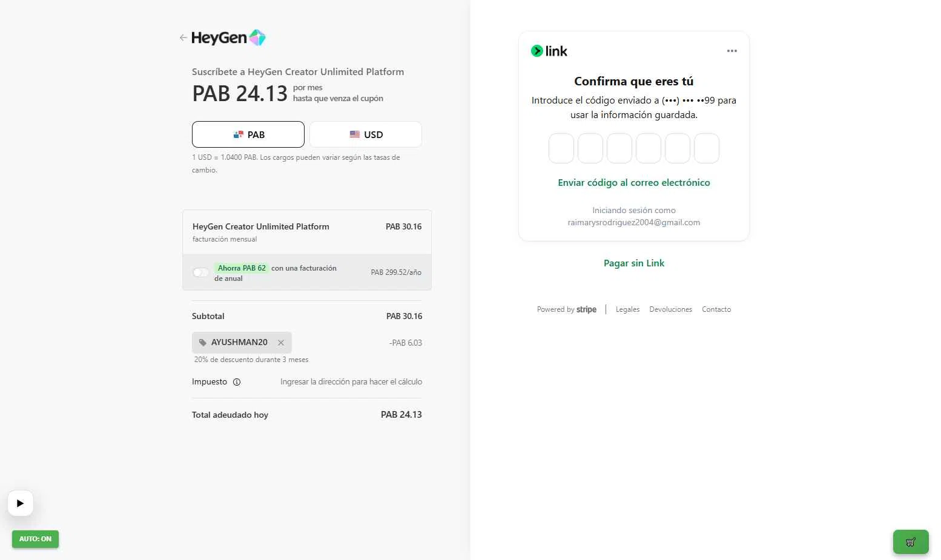This screenshot has height=560, width=941.
Task: Click the green Link logo
Action: coord(549,51)
